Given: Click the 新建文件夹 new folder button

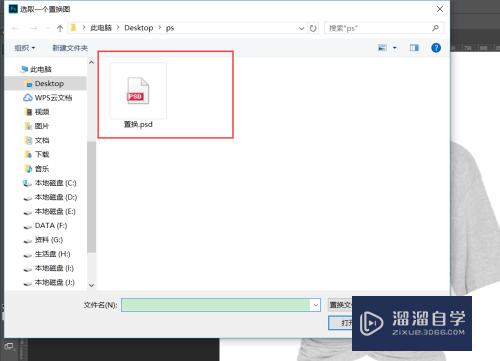Looking at the screenshot, I should click(70, 48).
